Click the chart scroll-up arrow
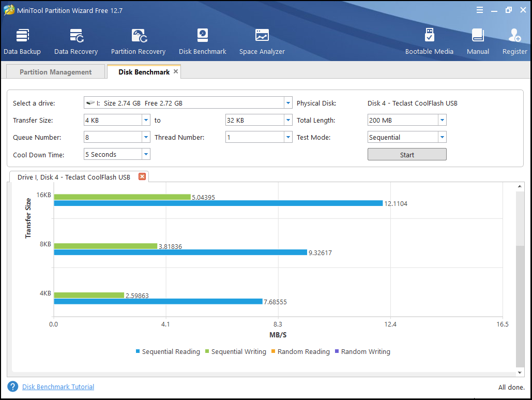Screen dimensions: 532x400 [520, 186]
